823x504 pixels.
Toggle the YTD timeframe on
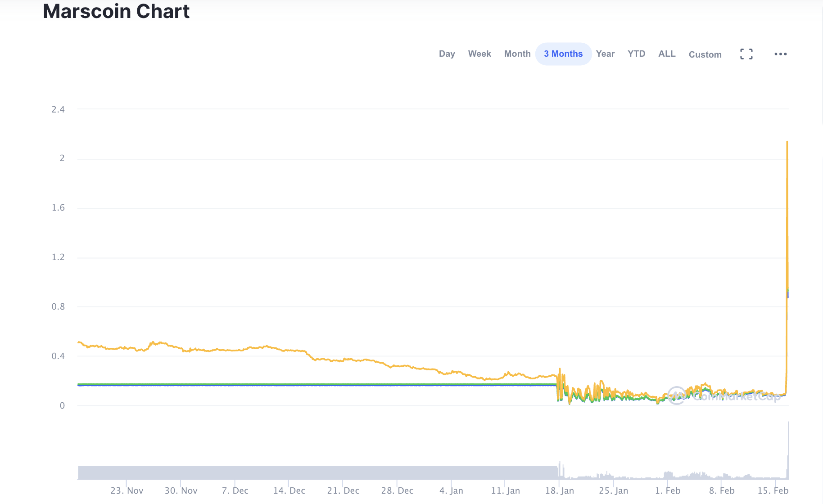[636, 54]
